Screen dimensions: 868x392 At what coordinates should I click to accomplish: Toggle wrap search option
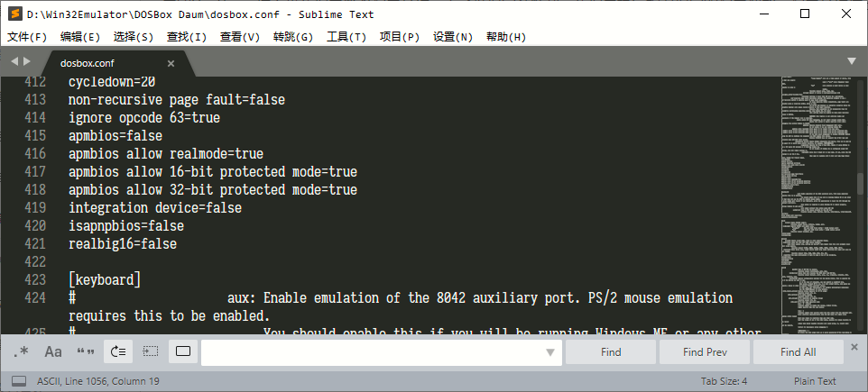click(118, 351)
